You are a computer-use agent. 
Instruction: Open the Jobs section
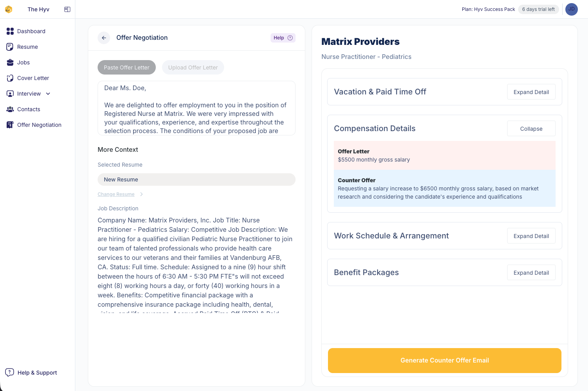[23, 62]
